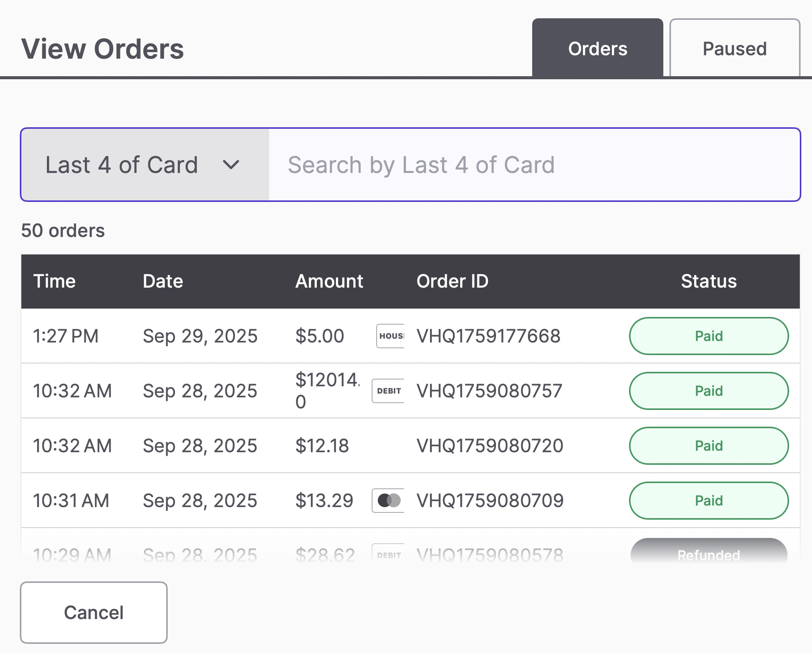Click Paid status on order VHQ1759080757
Screen dimensions: 812x653
click(x=708, y=391)
